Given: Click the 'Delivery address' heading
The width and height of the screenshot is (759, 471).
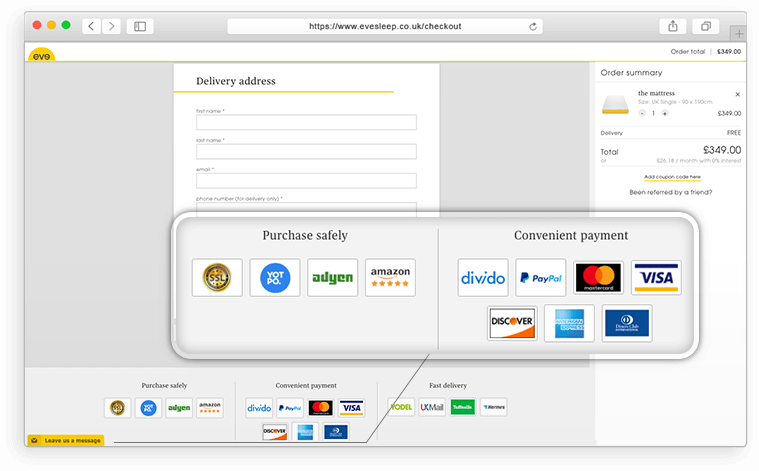Looking at the screenshot, I should [236, 81].
